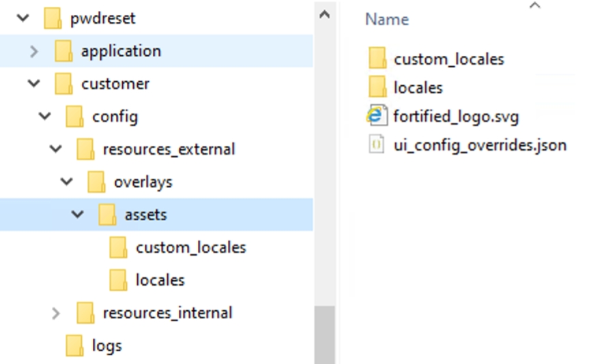Click the resources_internal folder icon
Viewport: 591px width, 364px height.
click(x=86, y=313)
